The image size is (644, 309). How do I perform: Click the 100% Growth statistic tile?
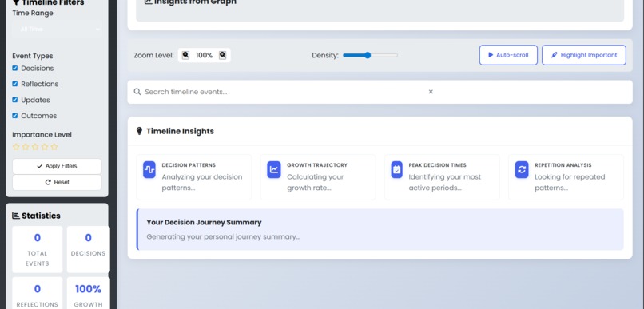click(89, 293)
